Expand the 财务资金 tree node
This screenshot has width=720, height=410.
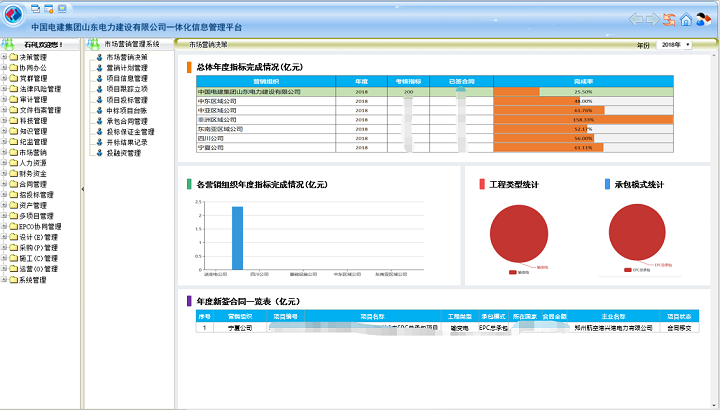point(4,174)
